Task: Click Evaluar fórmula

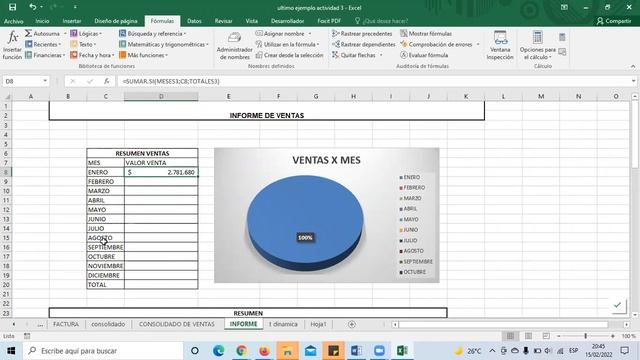Action: [424, 55]
